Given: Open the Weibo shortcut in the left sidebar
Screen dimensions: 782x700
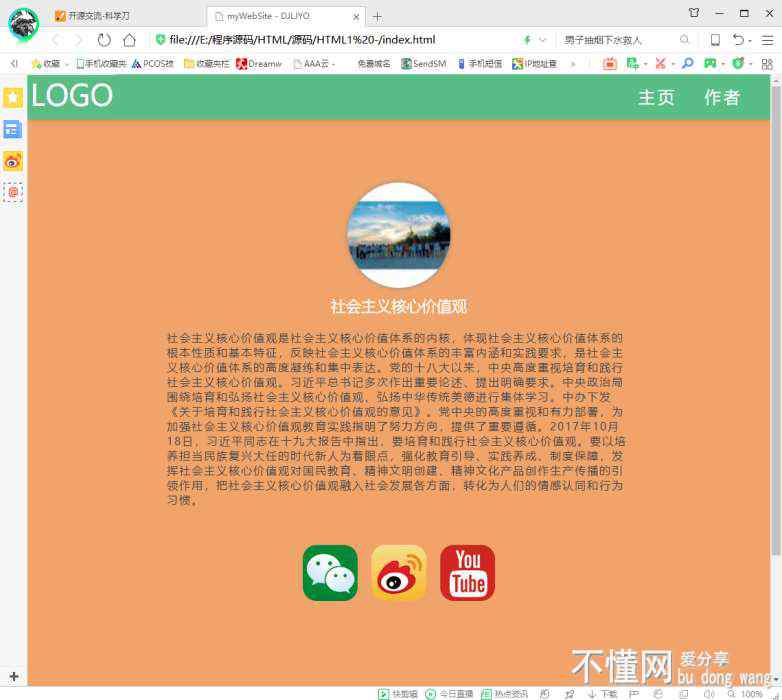Looking at the screenshot, I should point(13,161).
